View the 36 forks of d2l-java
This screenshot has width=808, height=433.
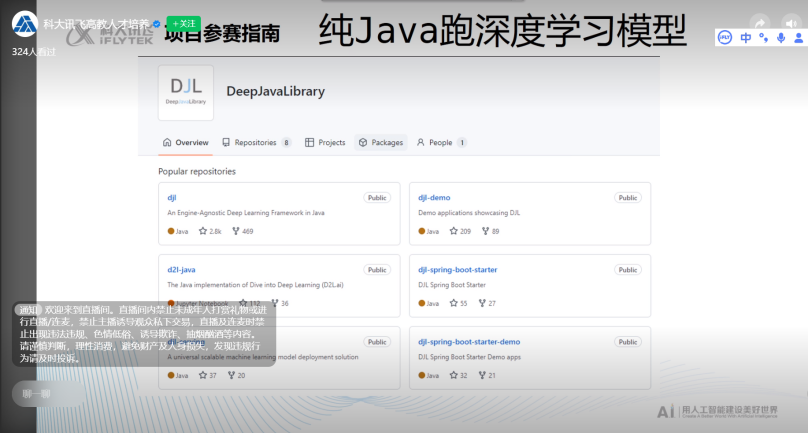[280, 303]
